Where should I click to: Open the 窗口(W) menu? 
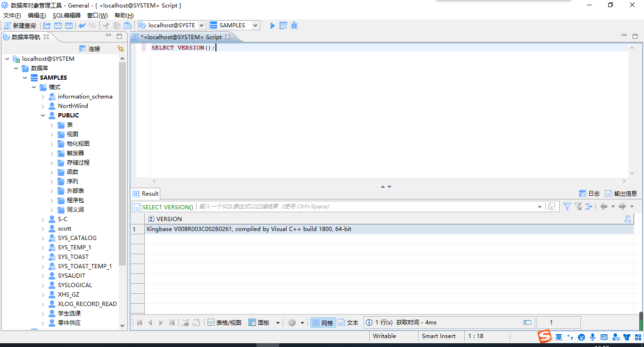pyautogui.click(x=98, y=16)
